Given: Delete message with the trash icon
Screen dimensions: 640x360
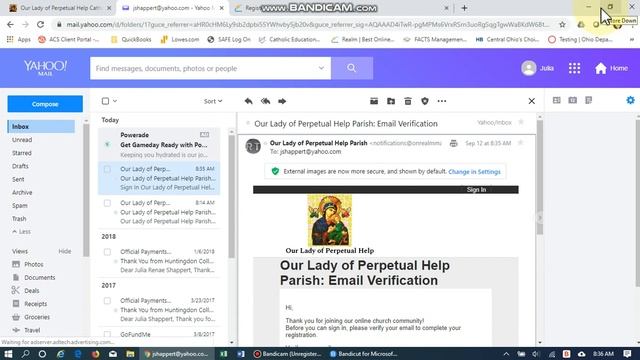Looking at the screenshot, I should 408,101.
